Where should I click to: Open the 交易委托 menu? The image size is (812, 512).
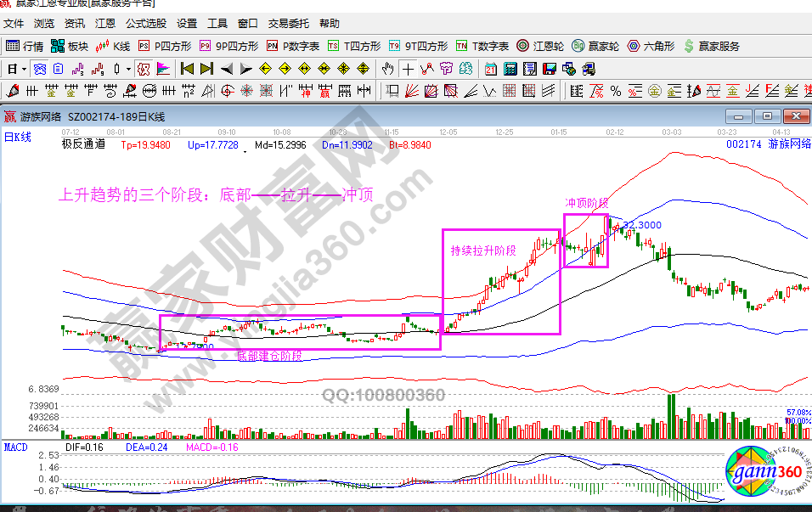[x=290, y=24]
